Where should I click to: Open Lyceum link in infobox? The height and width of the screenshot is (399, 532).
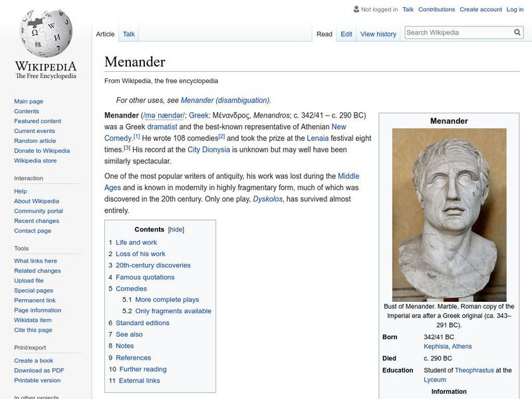435,380
